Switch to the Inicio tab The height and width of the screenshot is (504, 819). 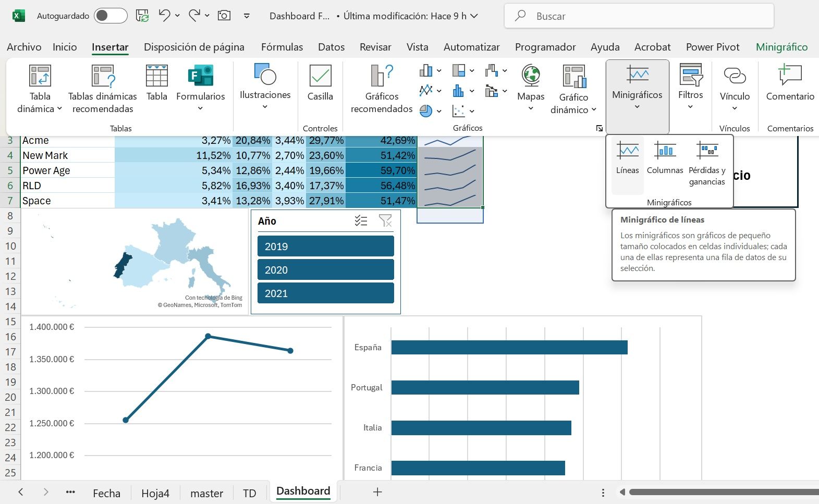65,47
